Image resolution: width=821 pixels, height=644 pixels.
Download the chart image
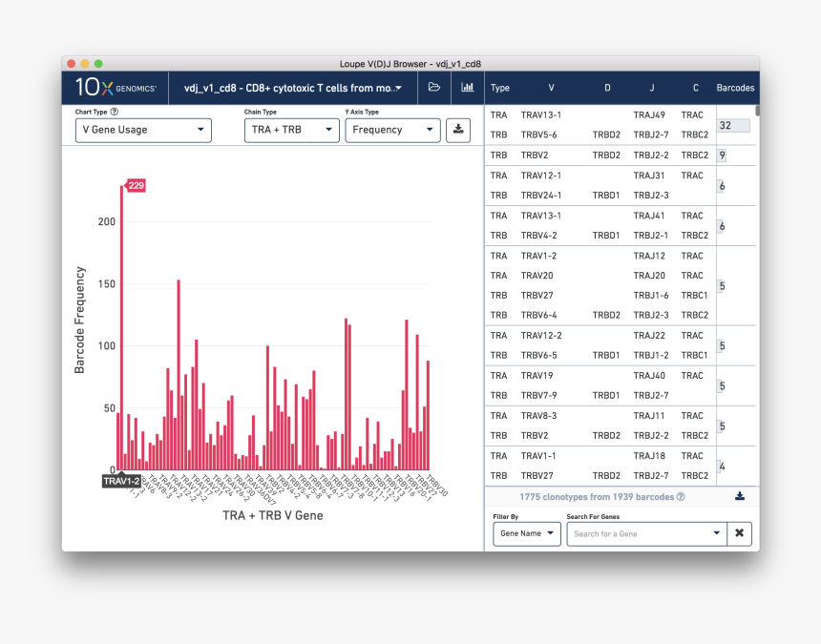[458, 130]
